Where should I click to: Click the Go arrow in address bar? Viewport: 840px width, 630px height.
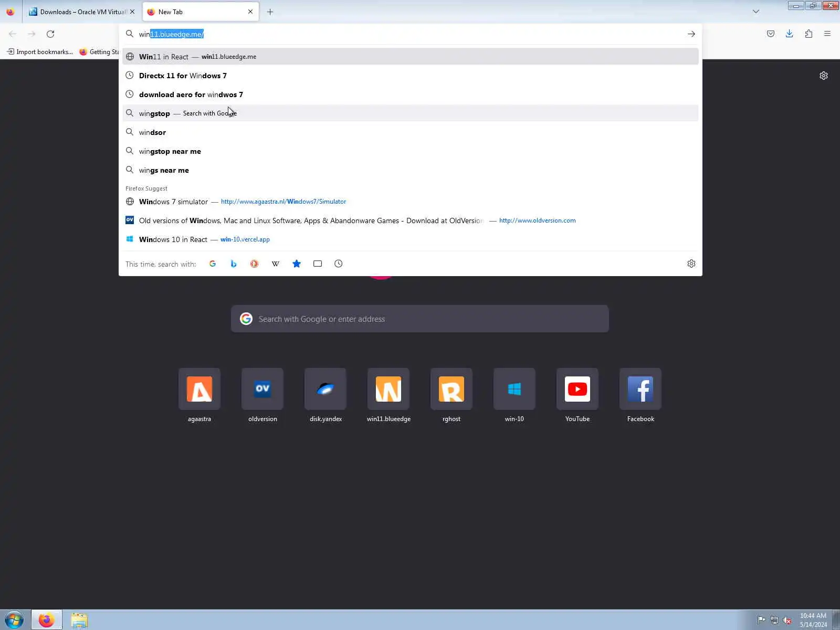[x=691, y=34]
